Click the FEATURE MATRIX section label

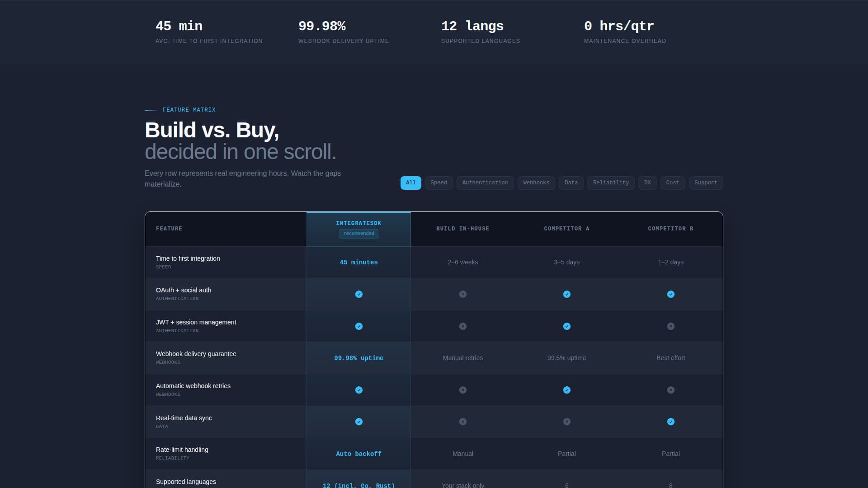[189, 110]
